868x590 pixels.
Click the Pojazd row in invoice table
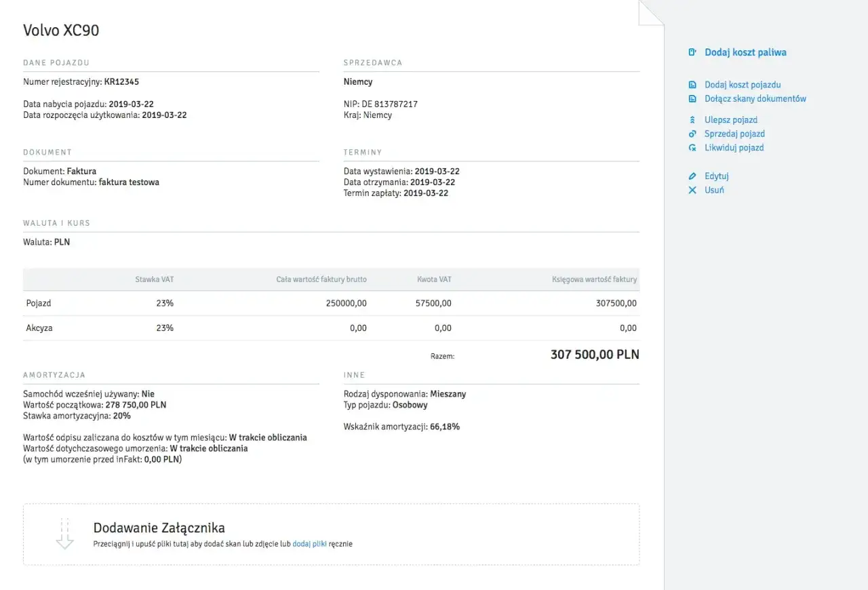(331, 303)
